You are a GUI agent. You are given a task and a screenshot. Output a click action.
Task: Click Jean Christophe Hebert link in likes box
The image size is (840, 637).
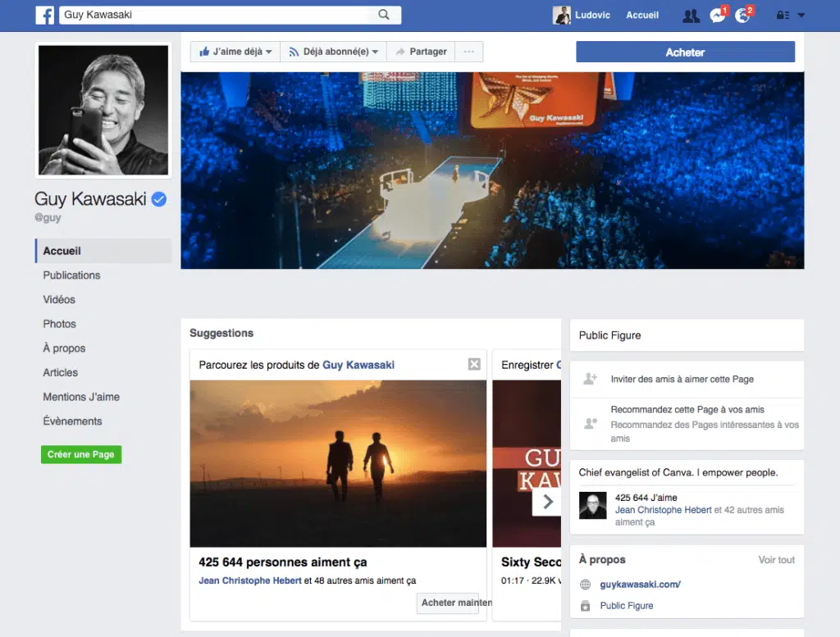click(x=663, y=510)
